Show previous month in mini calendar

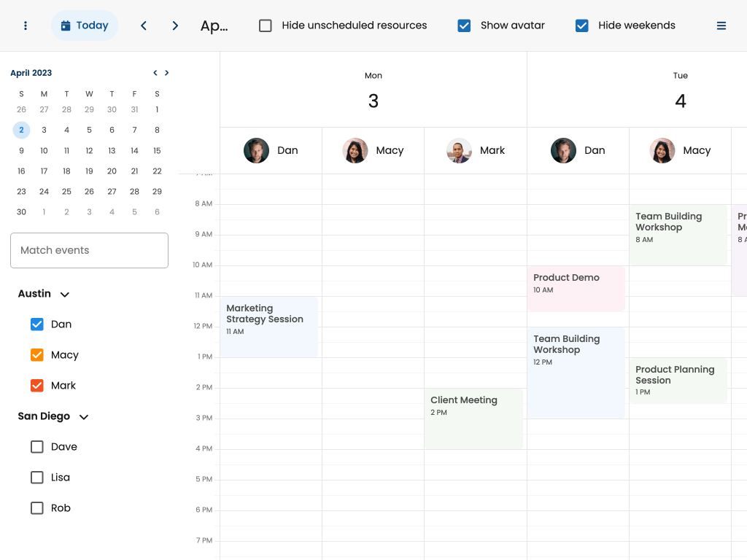click(x=155, y=73)
